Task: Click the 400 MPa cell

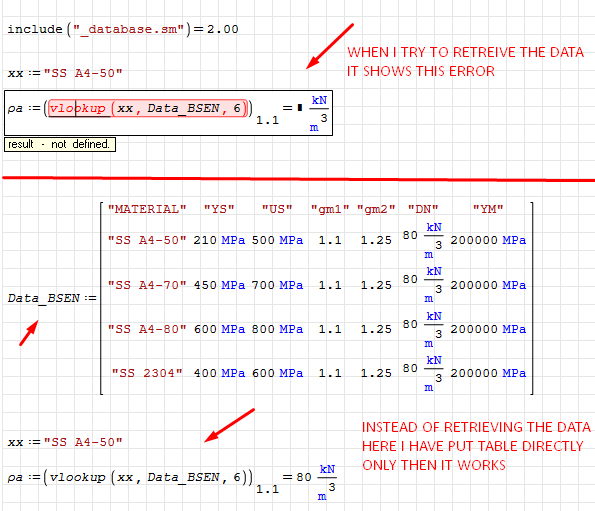Action: [x=219, y=373]
